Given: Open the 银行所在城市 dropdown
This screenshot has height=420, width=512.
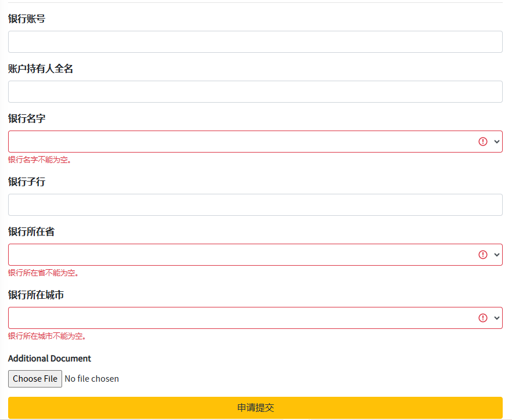Looking at the screenshot, I should pyautogui.click(x=255, y=318).
